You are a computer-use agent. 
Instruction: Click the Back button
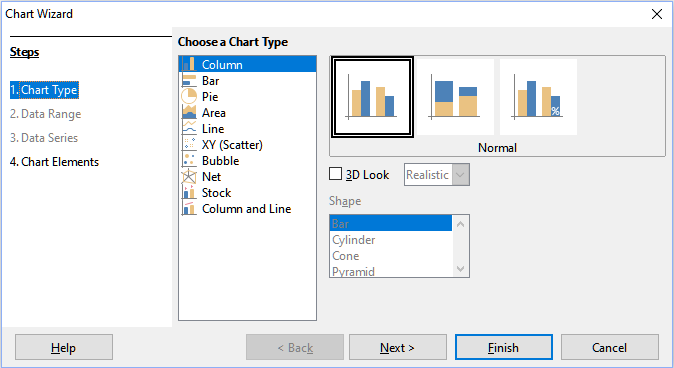tap(295, 347)
